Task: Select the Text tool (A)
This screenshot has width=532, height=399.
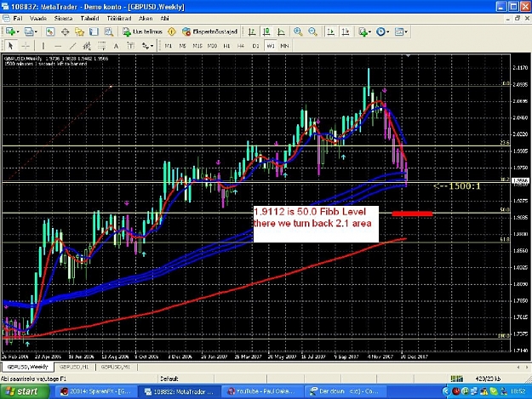Action: [x=116, y=45]
